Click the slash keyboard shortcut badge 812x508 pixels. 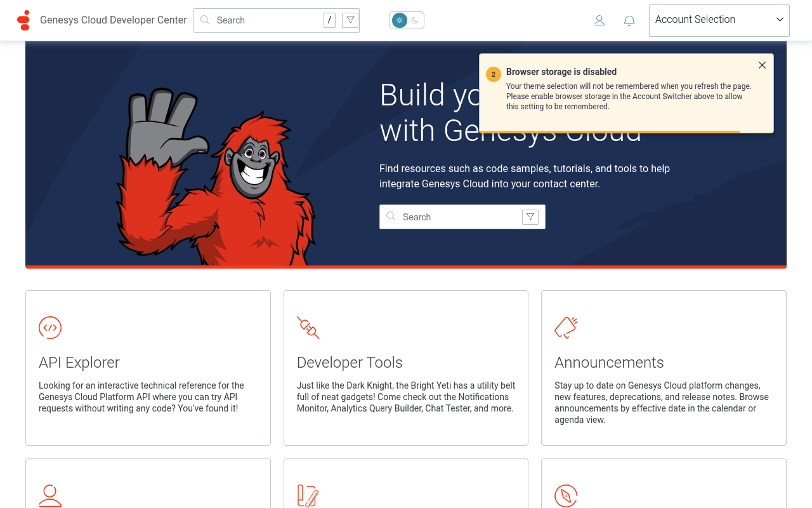329,20
